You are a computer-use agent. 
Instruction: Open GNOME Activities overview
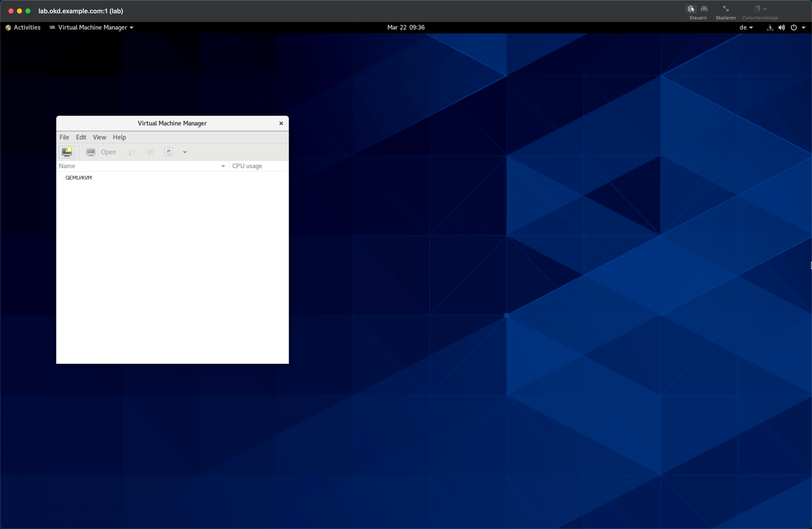pyautogui.click(x=23, y=27)
